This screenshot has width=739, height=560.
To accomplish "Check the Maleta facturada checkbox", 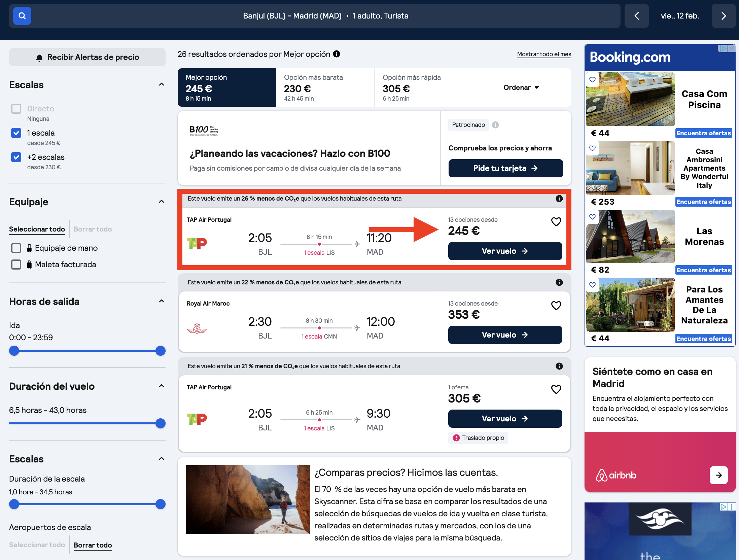I will tap(16, 265).
